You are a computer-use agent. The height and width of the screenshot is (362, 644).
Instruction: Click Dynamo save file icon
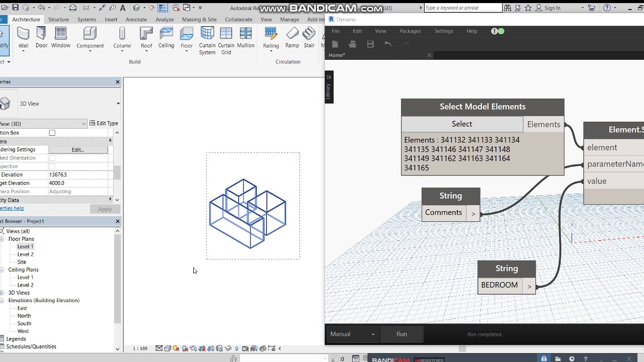370,44
